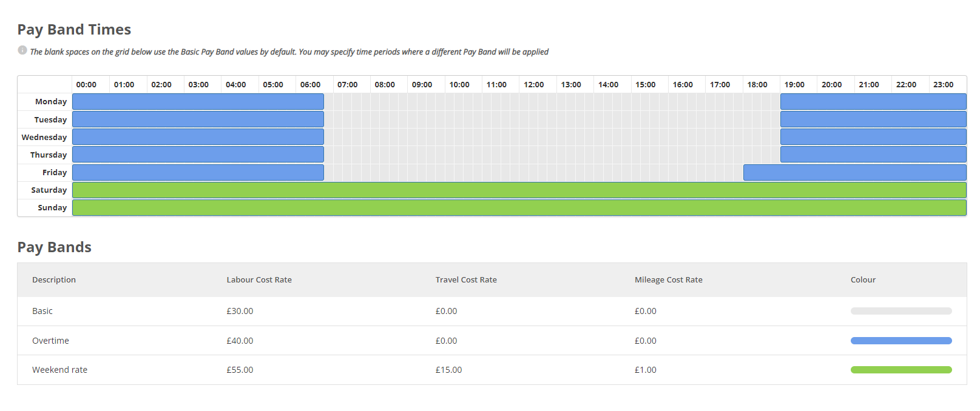The width and height of the screenshot is (980, 411).
Task: Click the Tuesday row label
Action: coord(50,120)
